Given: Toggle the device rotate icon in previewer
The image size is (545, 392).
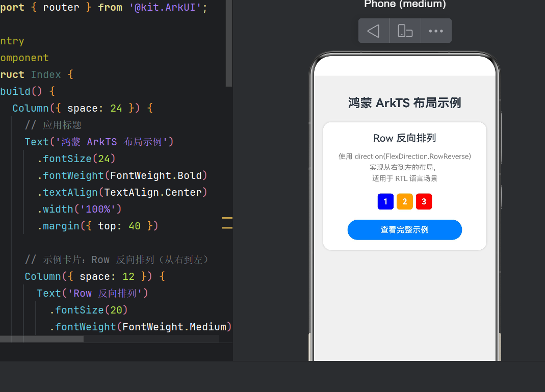Looking at the screenshot, I should click(405, 31).
